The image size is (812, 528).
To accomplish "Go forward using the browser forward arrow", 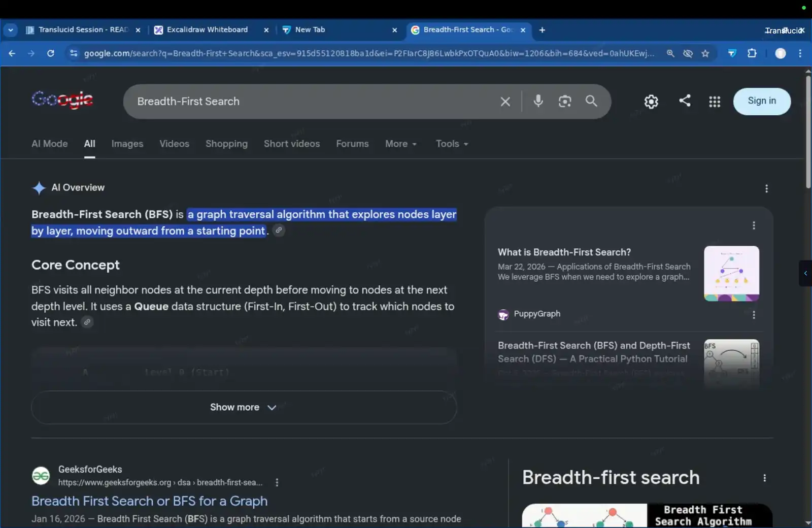I will (x=31, y=53).
